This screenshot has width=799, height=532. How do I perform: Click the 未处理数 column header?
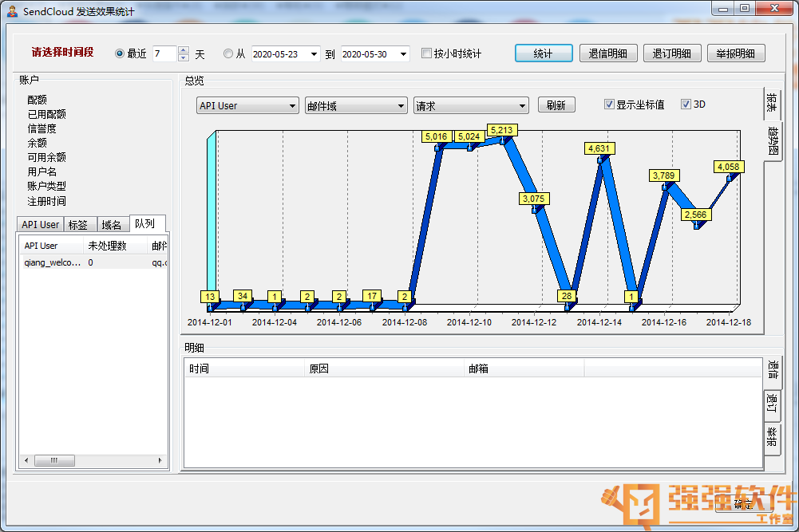(115, 246)
